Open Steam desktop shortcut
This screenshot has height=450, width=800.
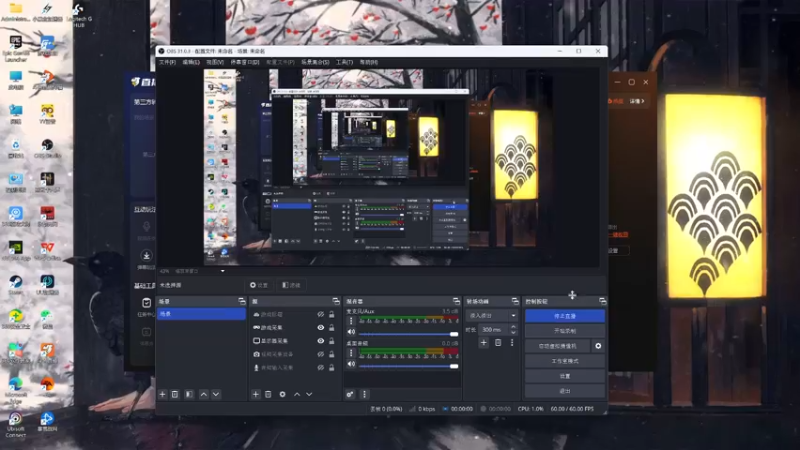pos(15,285)
